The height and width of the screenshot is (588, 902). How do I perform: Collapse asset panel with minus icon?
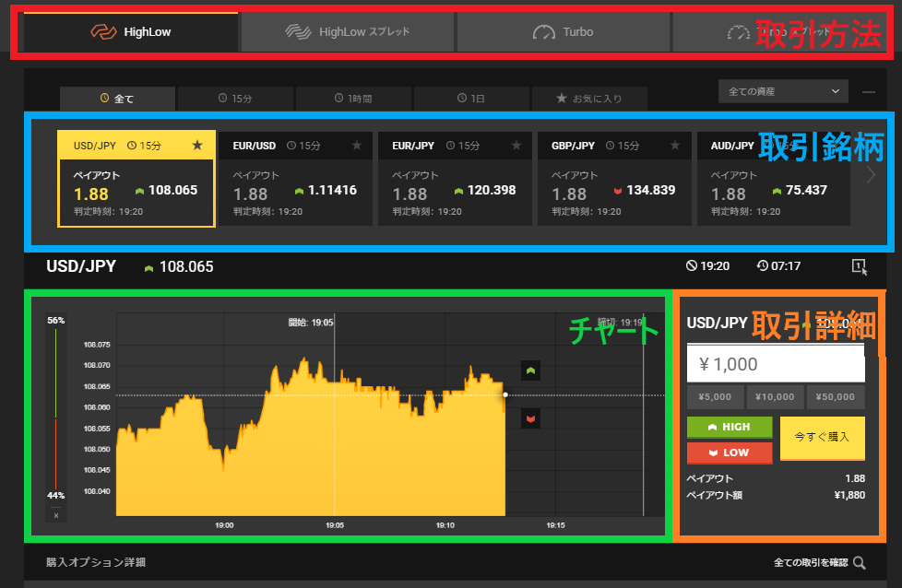coord(869,92)
